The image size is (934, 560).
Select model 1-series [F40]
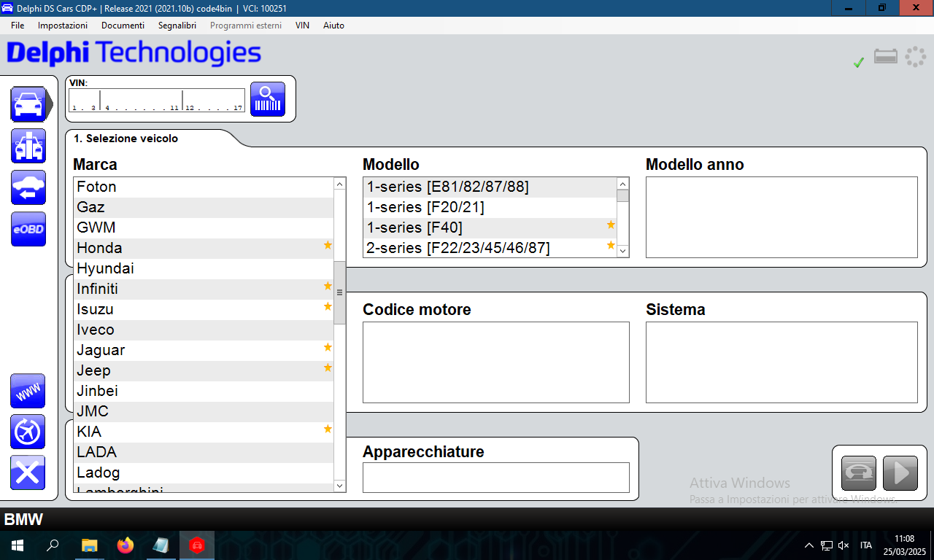pos(490,228)
